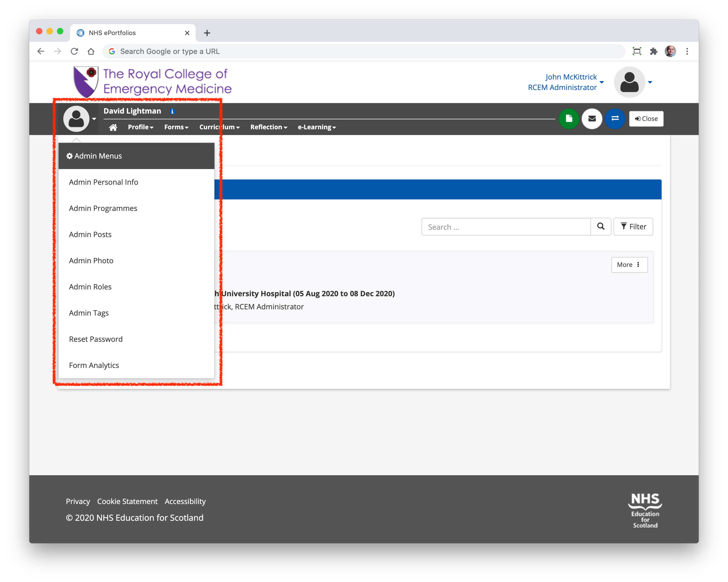Click the browser forward arrow
The image size is (728, 582).
[58, 51]
